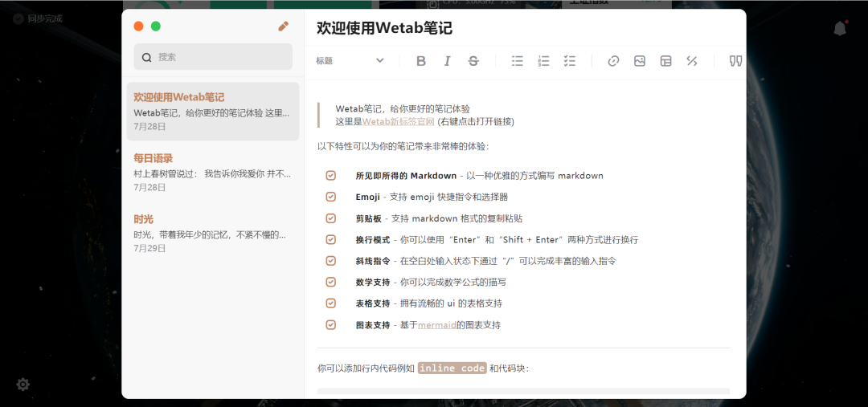
Task: Insert a hyperlink using link icon
Action: point(613,61)
